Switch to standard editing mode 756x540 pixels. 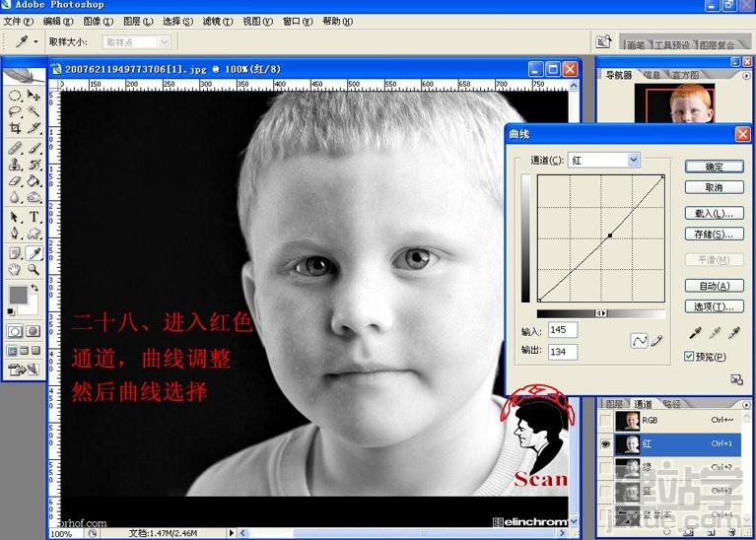15,331
